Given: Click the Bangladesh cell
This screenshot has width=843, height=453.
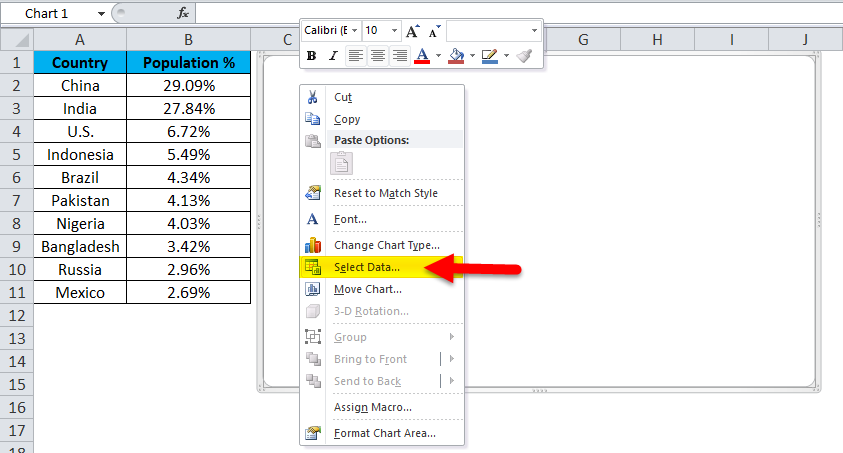Looking at the screenshot, I should 80,247.
